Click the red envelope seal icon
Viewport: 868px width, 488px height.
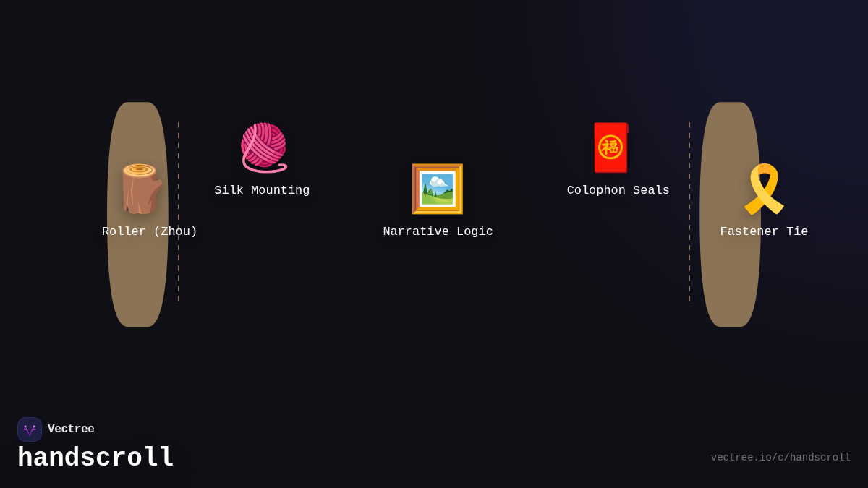click(610, 147)
